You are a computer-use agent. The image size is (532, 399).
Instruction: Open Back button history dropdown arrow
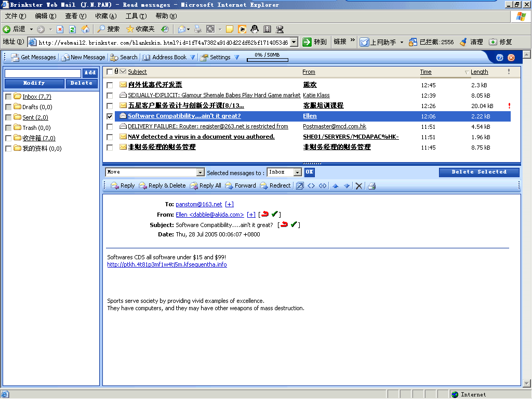(x=31, y=29)
